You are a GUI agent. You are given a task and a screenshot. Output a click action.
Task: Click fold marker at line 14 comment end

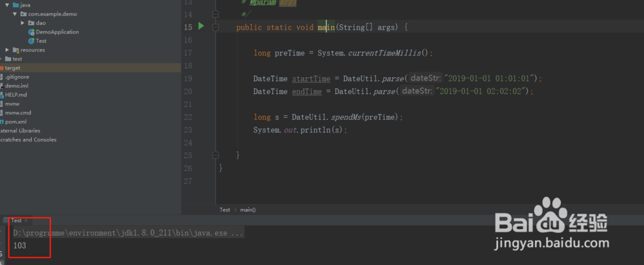(x=215, y=14)
